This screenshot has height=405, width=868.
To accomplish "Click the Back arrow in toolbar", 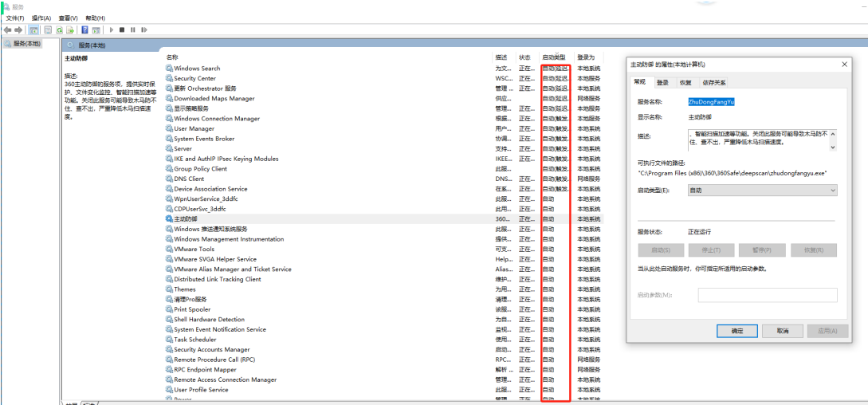I will click(x=8, y=30).
